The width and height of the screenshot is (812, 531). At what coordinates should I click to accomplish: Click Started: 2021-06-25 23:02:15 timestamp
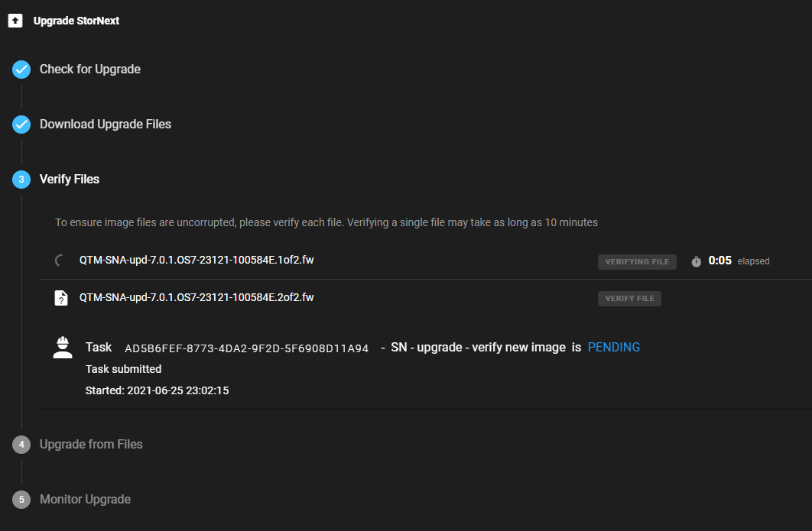(x=157, y=390)
